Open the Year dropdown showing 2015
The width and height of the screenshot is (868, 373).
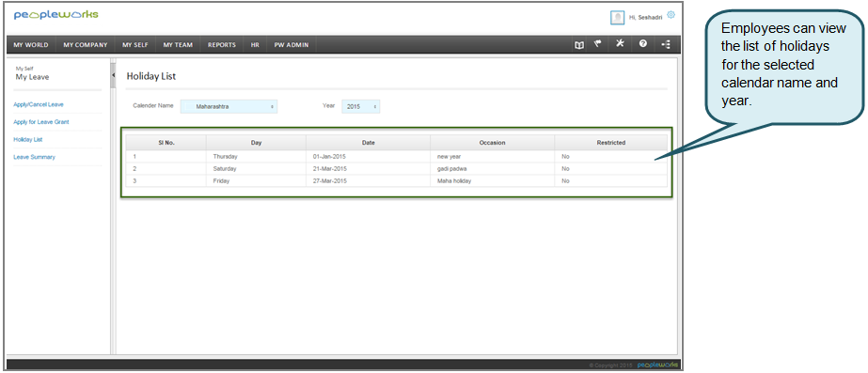361,107
